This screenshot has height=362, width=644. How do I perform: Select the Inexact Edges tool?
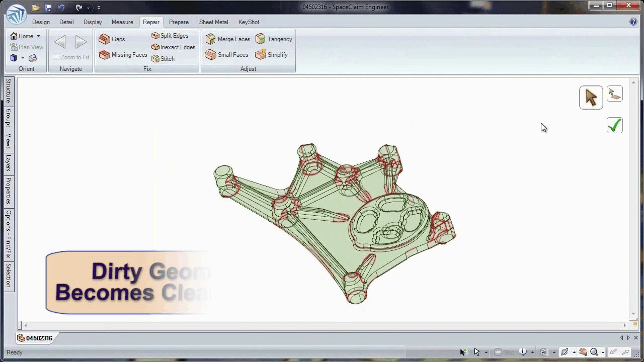(x=173, y=47)
